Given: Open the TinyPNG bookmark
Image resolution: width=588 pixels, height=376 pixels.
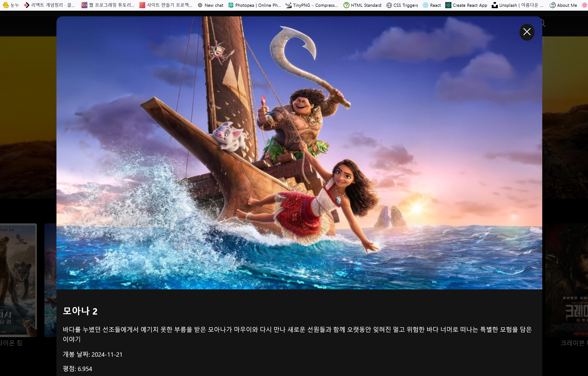Looking at the screenshot, I should coord(312,5).
